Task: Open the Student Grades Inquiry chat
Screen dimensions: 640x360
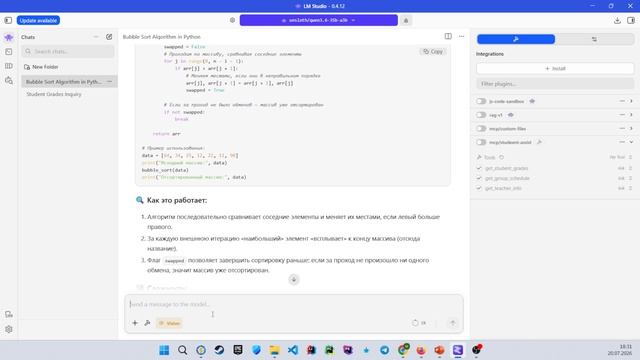Action: click(54, 94)
